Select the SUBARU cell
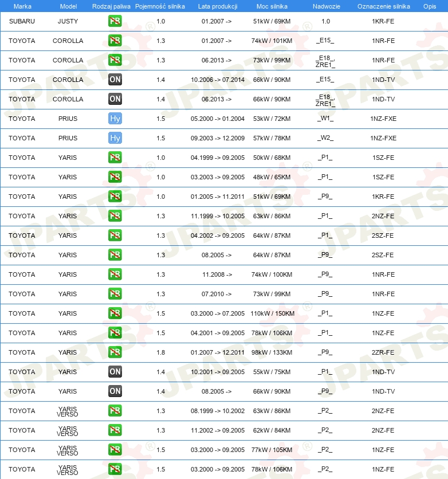 coord(22,21)
